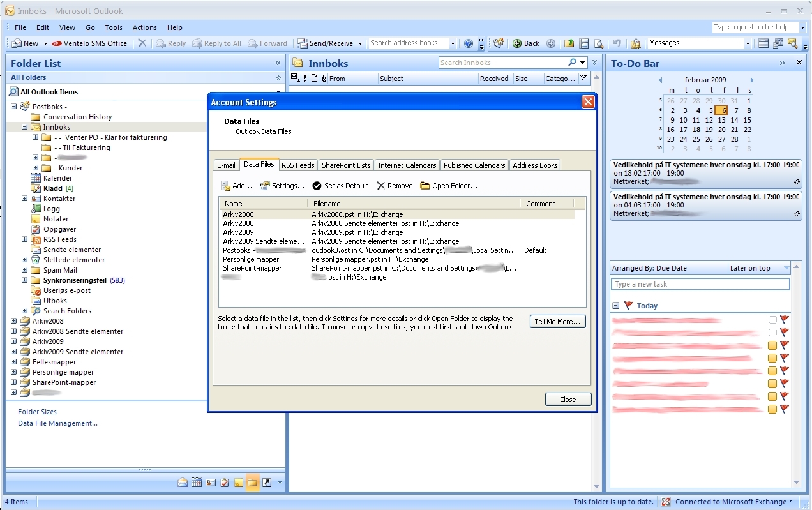Screen dimensions: 812x510
Task: Click Add... in the Data Files toolbar
Action: click(237, 186)
